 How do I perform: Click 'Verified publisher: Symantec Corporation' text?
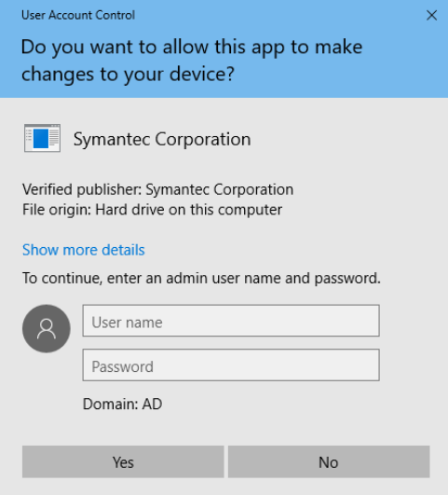(157, 189)
